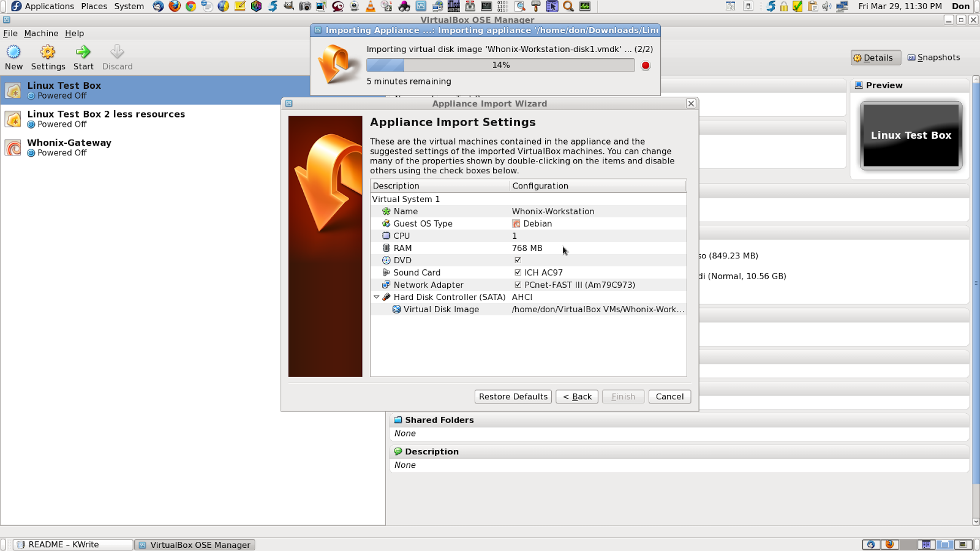
Task: Open the Help menu
Action: click(75, 33)
